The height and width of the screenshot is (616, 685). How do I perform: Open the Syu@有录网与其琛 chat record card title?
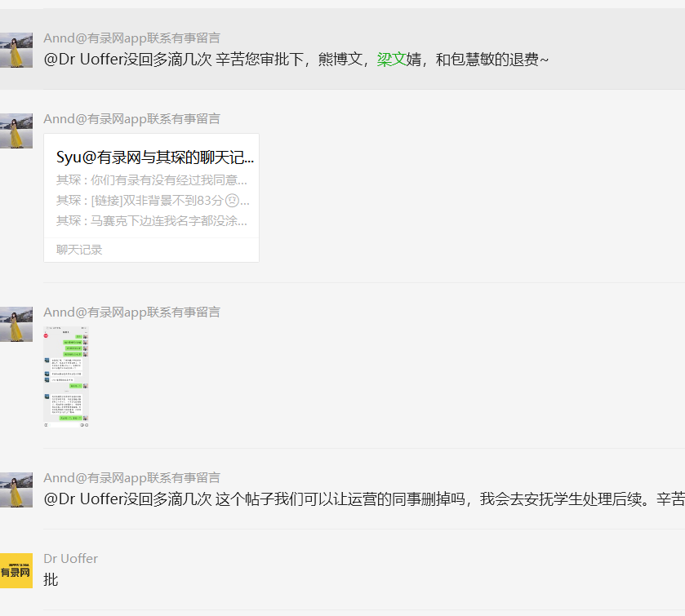[154, 157]
